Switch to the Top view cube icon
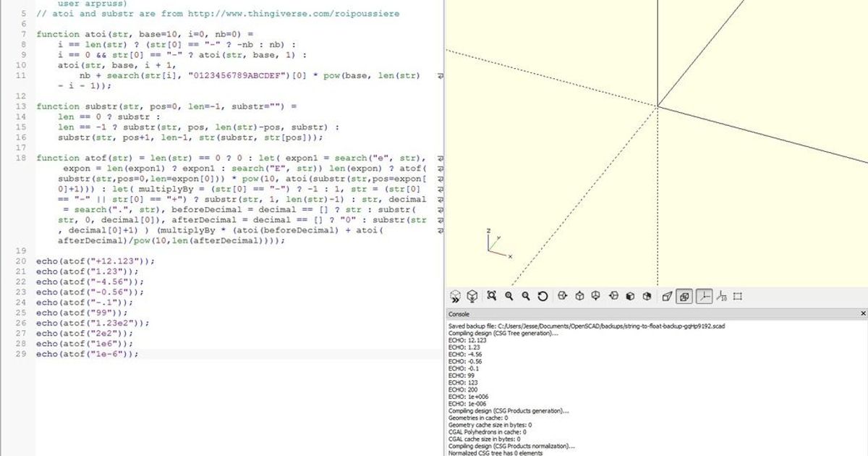Viewport: 868px width, 456px height. [579, 296]
